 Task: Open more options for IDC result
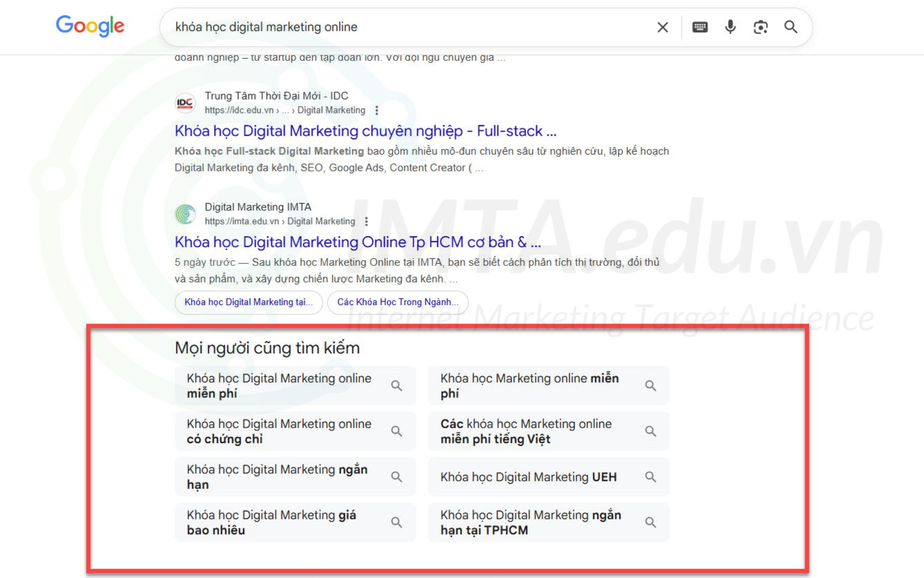[x=377, y=110]
